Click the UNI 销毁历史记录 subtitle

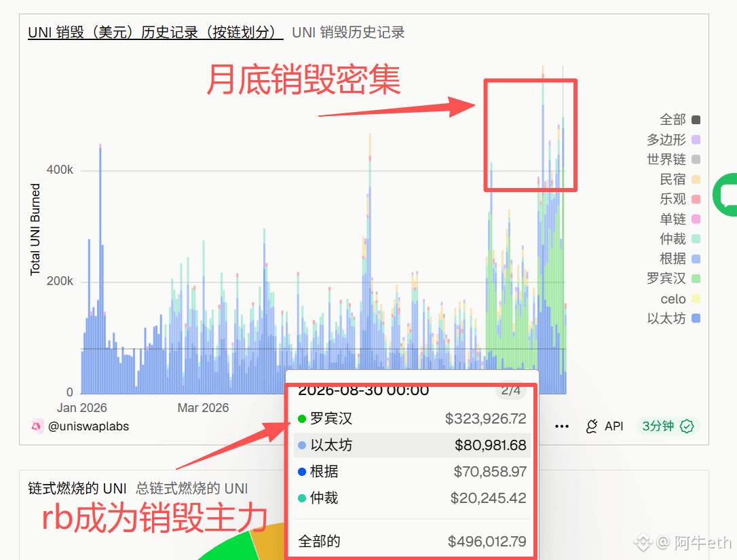point(348,33)
